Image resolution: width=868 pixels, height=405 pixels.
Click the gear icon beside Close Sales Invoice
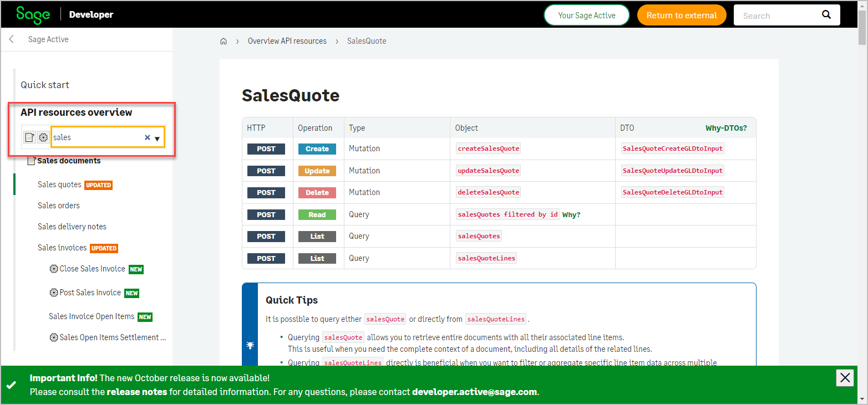pos(54,269)
